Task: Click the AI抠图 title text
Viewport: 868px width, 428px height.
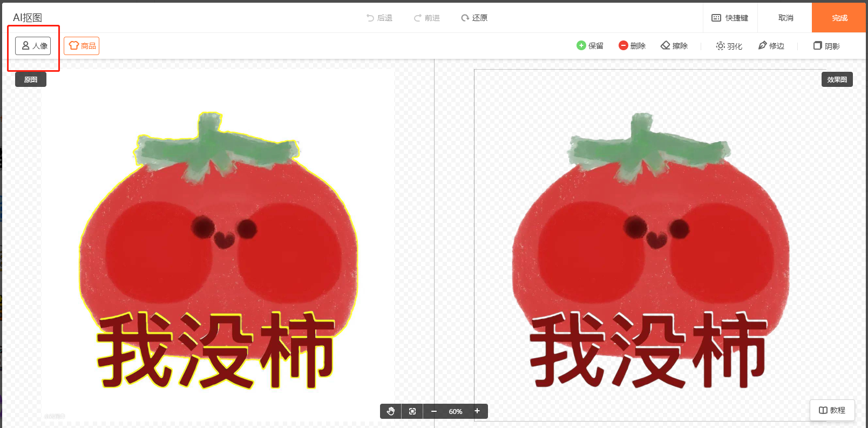Action: (28, 18)
